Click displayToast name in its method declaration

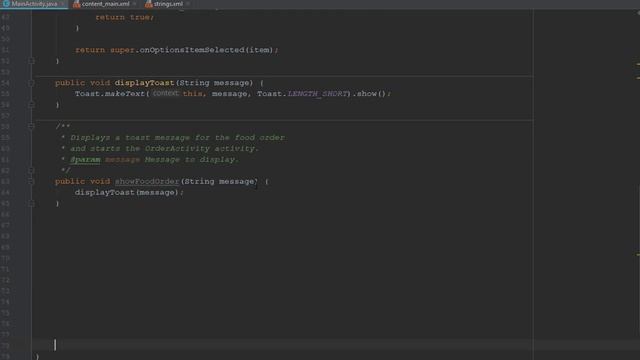[144, 83]
